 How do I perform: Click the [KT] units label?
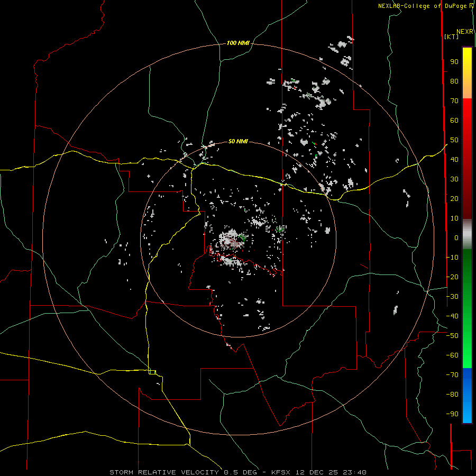click(x=452, y=36)
